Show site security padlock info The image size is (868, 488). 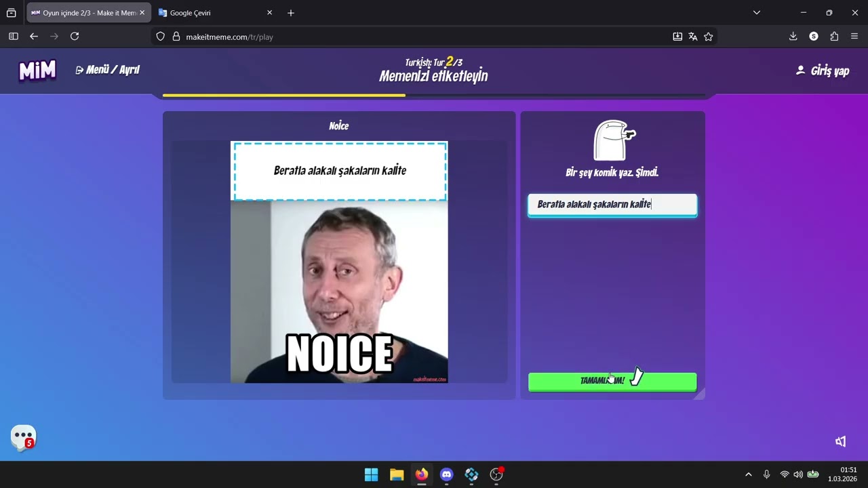click(176, 37)
